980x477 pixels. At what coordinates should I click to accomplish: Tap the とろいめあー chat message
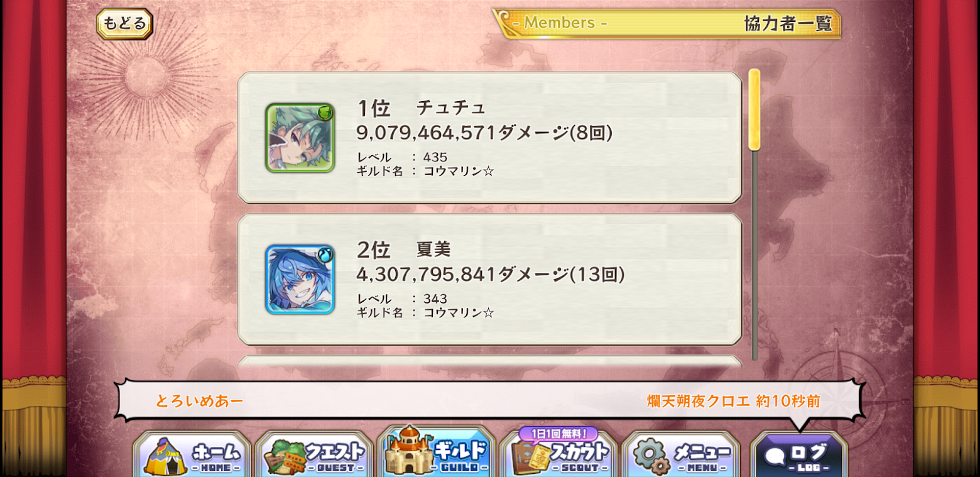tap(199, 401)
